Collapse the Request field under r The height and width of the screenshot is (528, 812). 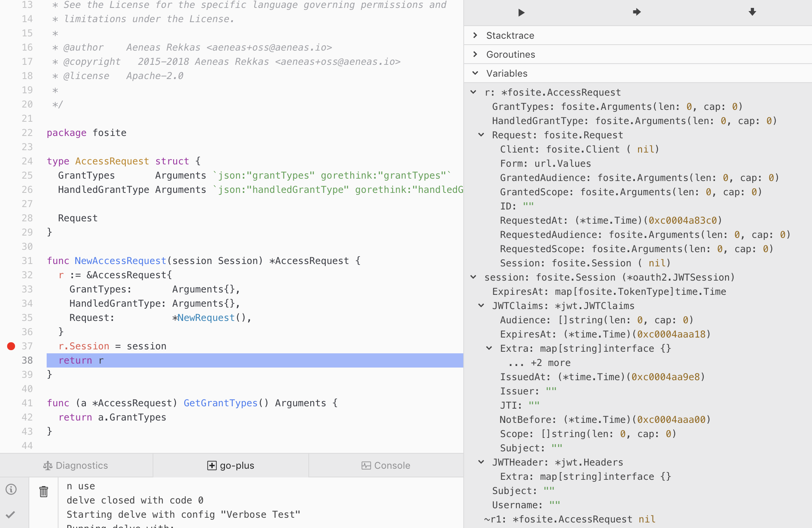(481, 135)
